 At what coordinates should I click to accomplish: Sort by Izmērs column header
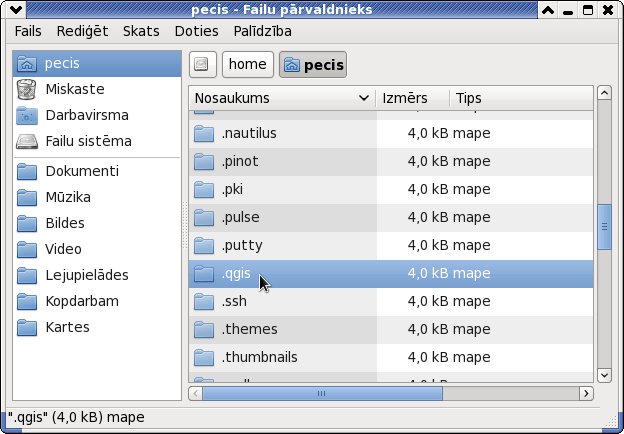coord(413,98)
